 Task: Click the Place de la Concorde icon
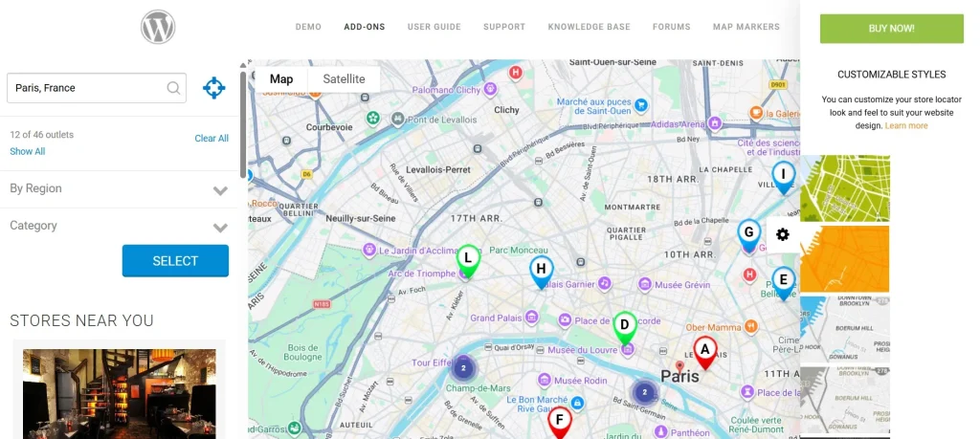565,320
